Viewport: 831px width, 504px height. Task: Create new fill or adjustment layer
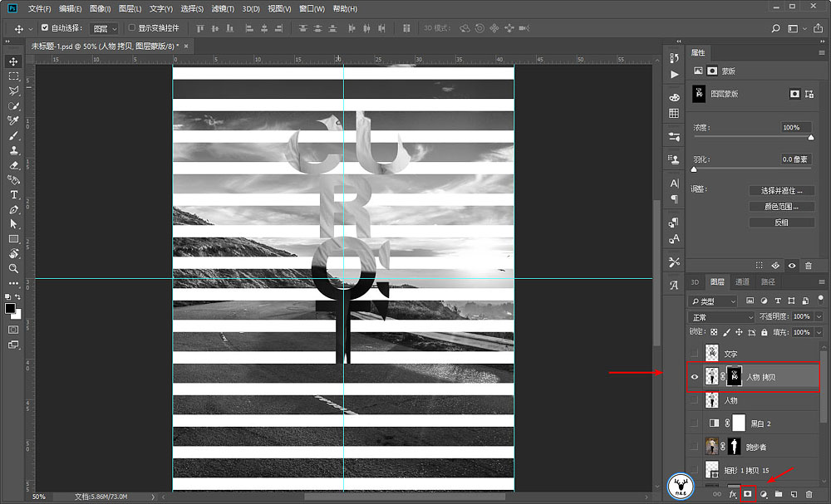(764, 494)
